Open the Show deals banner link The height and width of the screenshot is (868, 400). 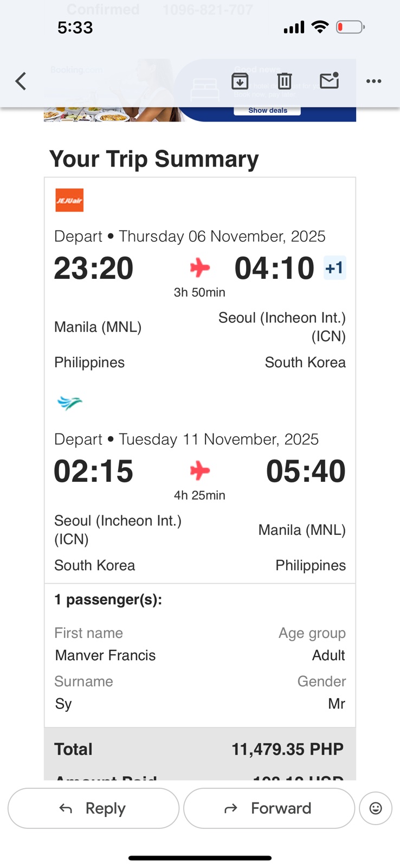(x=267, y=111)
